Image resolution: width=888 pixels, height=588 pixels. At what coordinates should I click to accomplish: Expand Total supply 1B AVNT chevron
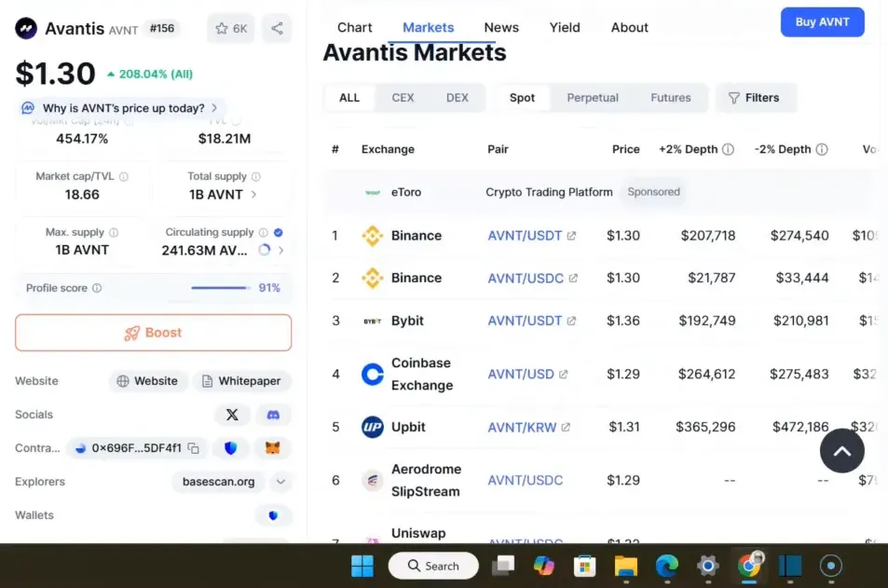(253, 195)
